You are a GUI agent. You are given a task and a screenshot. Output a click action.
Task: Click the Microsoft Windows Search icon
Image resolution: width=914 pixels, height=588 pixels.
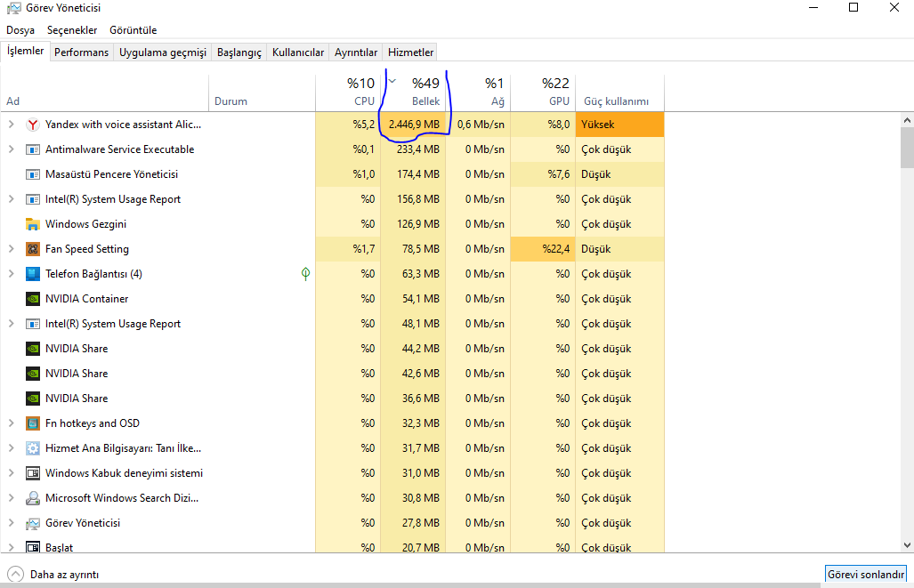tap(33, 498)
